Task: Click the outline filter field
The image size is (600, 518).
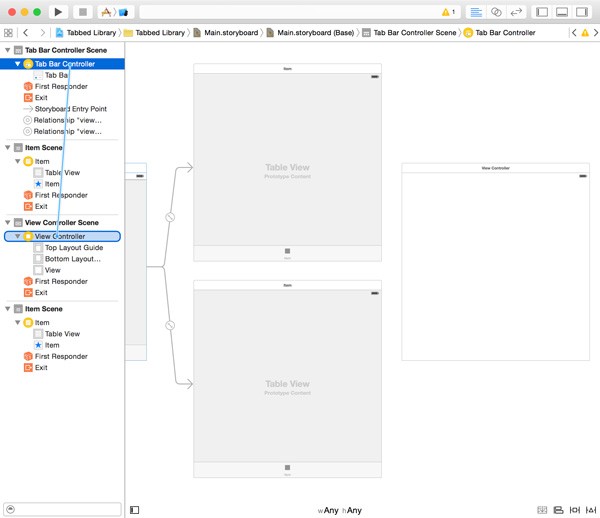Action: (62, 509)
